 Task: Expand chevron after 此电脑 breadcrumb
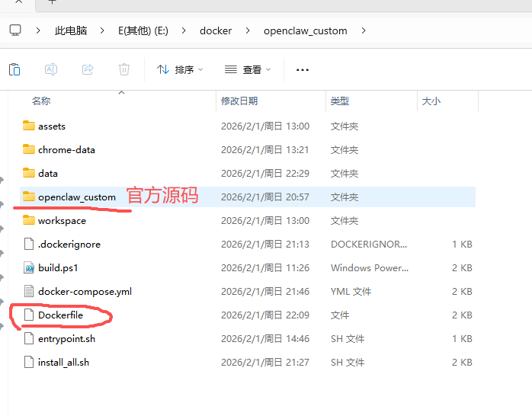[102, 30]
